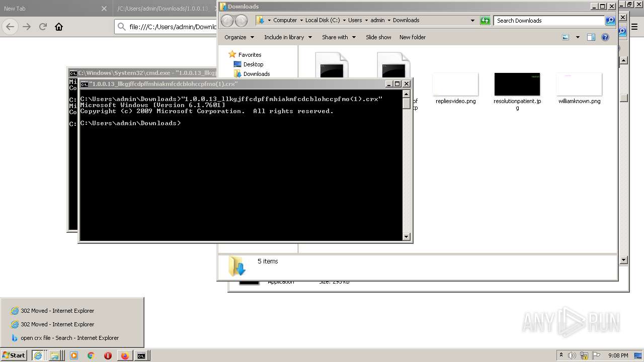Screen dimensions: 644x362
Task: Open Desktop in the navigation pane
Action: [249, 64]
